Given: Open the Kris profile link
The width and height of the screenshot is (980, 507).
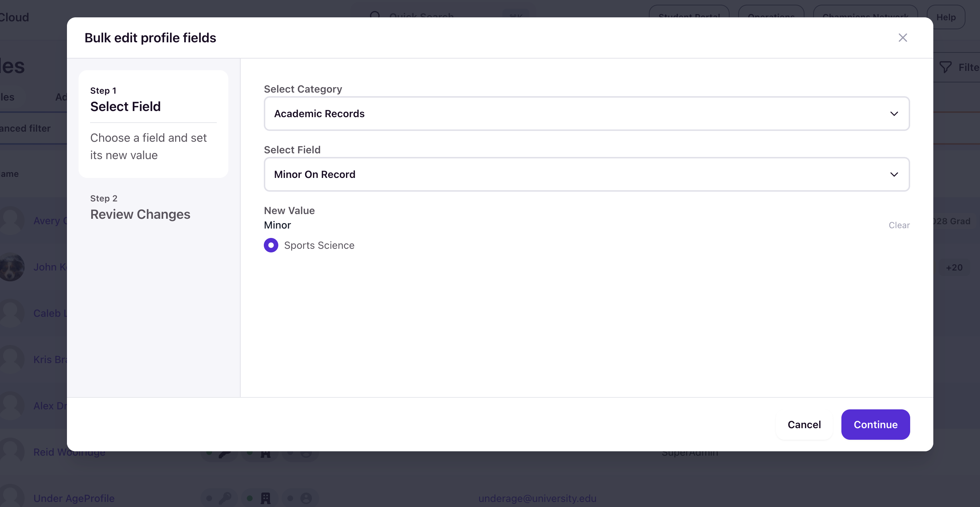Looking at the screenshot, I should (50, 359).
